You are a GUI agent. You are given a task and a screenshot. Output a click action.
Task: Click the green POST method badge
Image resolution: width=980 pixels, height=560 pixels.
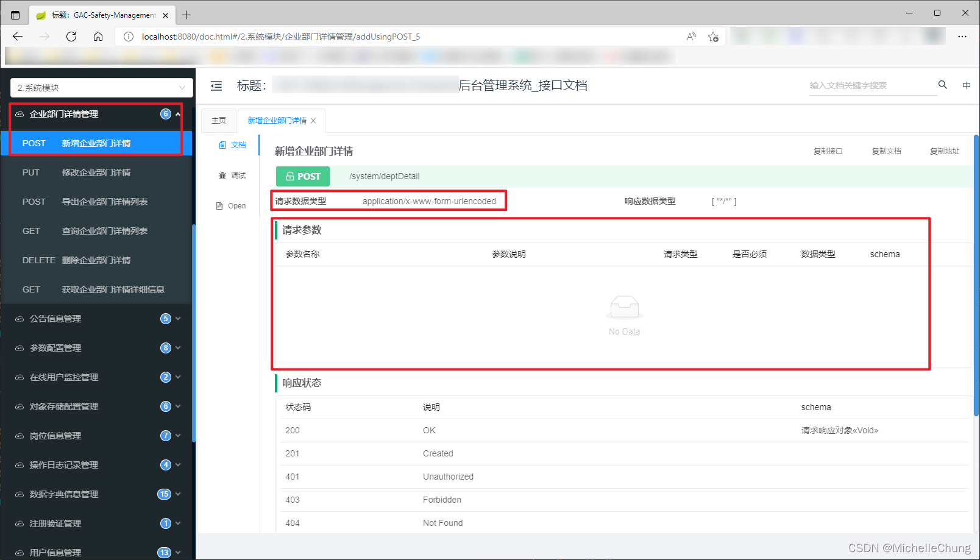point(303,176)
